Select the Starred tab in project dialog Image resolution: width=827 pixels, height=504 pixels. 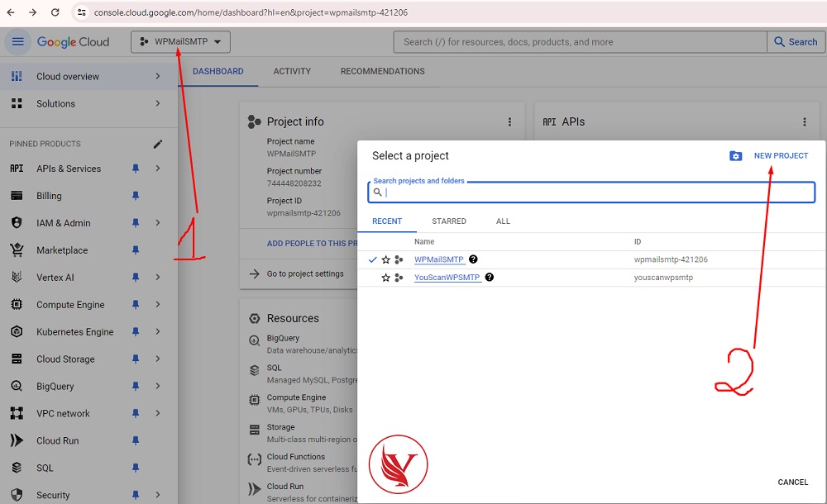click(449, 221)
